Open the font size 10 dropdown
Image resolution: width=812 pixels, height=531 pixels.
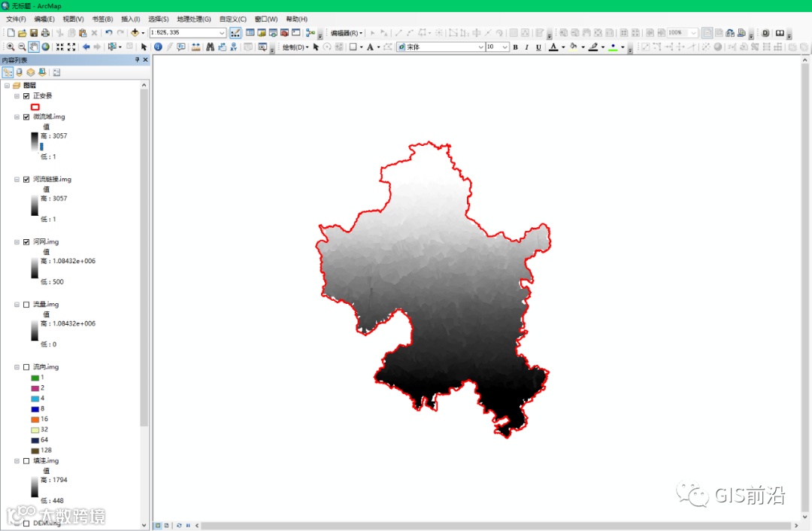[x=505, y=47]
